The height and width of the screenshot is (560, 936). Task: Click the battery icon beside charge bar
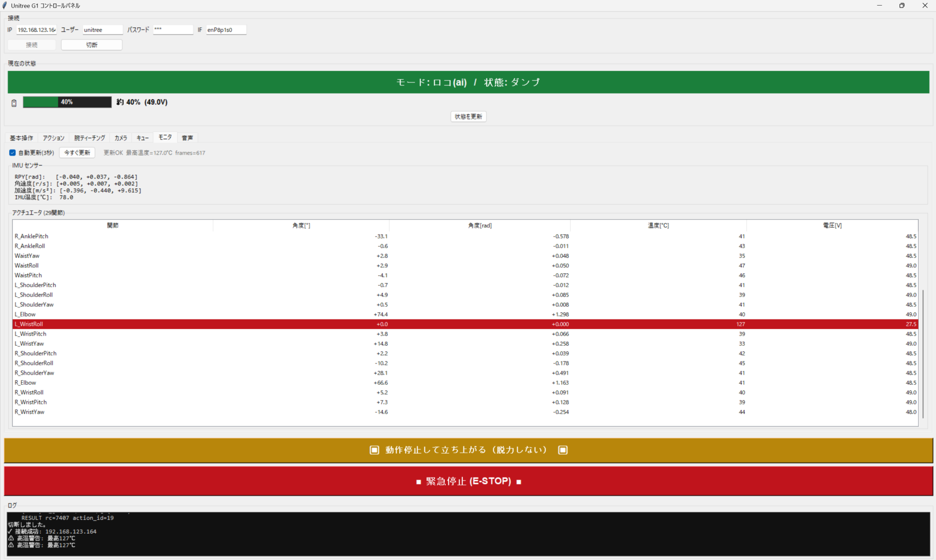point(14,103)
